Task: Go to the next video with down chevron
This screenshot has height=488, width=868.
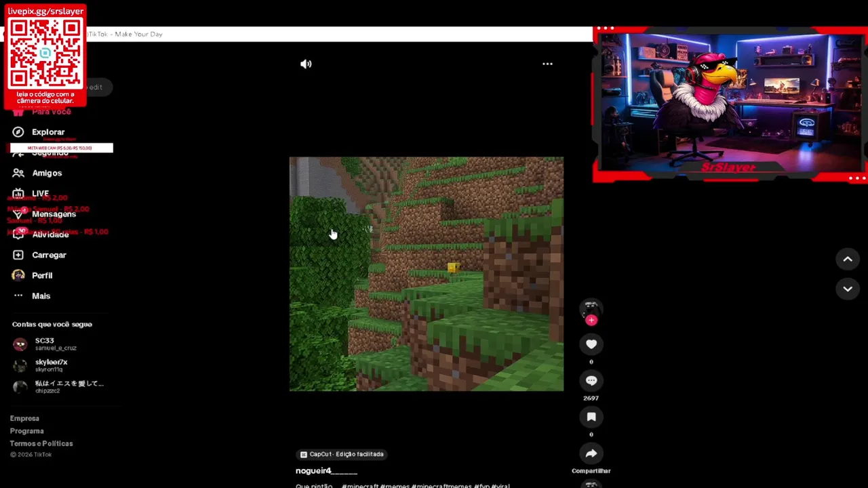Action: (x=847, y=289)
